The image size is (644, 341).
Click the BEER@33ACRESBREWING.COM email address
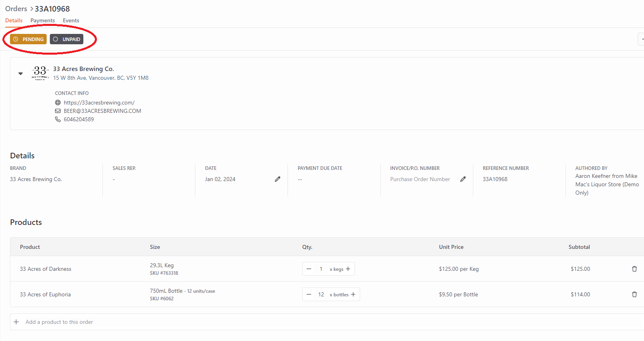point(102,111)
